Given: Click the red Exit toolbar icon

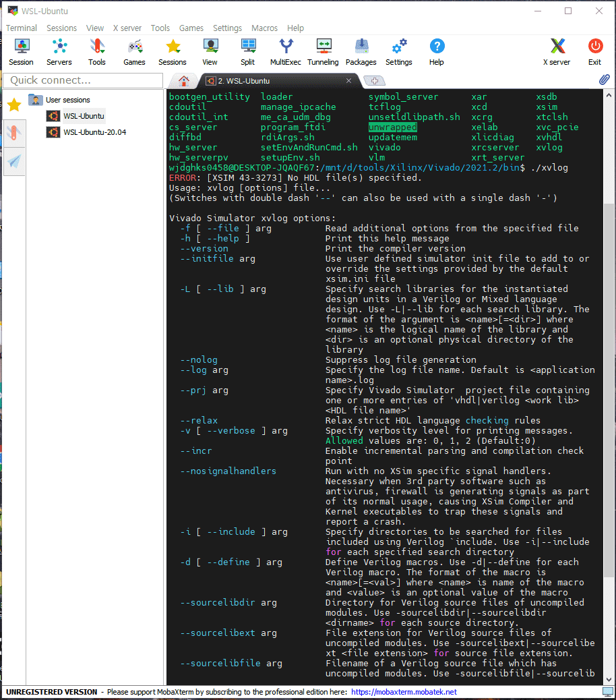Looking at the screenshot, I should 595,52.
